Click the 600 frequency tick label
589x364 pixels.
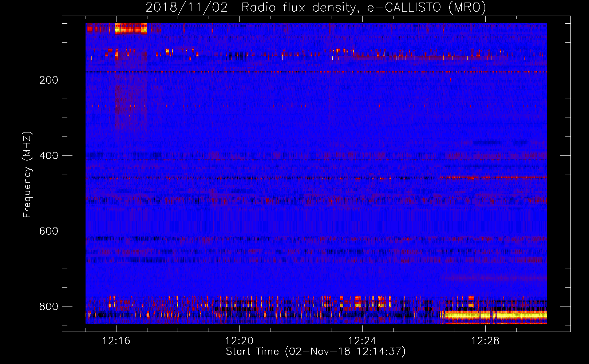click(x=49, y=232)
